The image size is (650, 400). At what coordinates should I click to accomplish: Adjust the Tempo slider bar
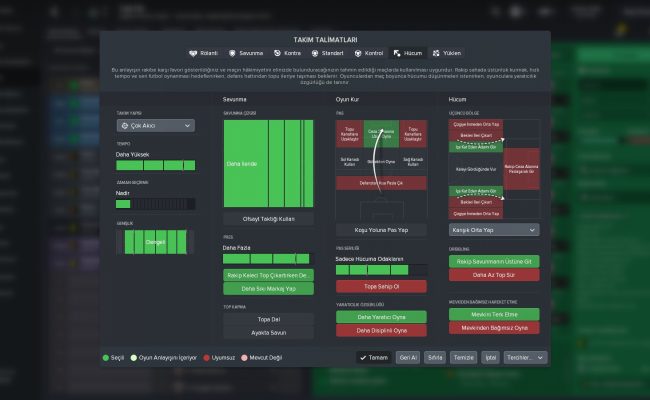155,164
